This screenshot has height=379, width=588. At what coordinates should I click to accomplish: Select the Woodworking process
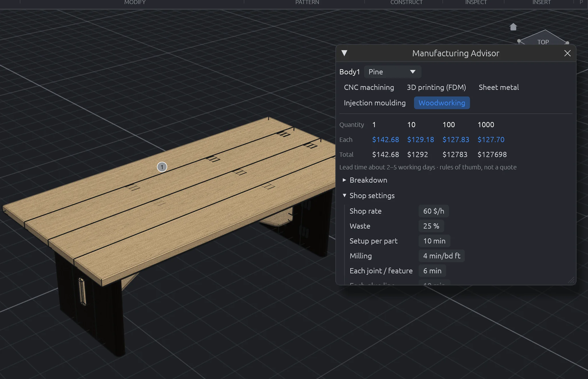[x=442, y=103]
